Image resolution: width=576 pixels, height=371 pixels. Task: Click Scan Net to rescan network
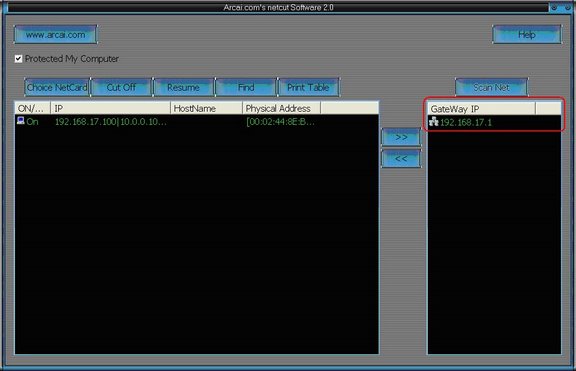[491, 87]
